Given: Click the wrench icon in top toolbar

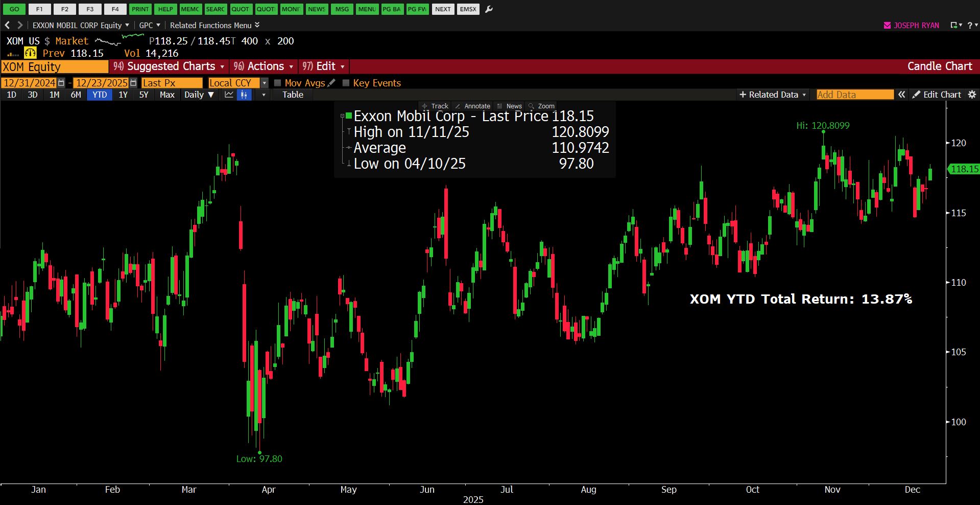Looking at the screenshot, I should 489,9.
